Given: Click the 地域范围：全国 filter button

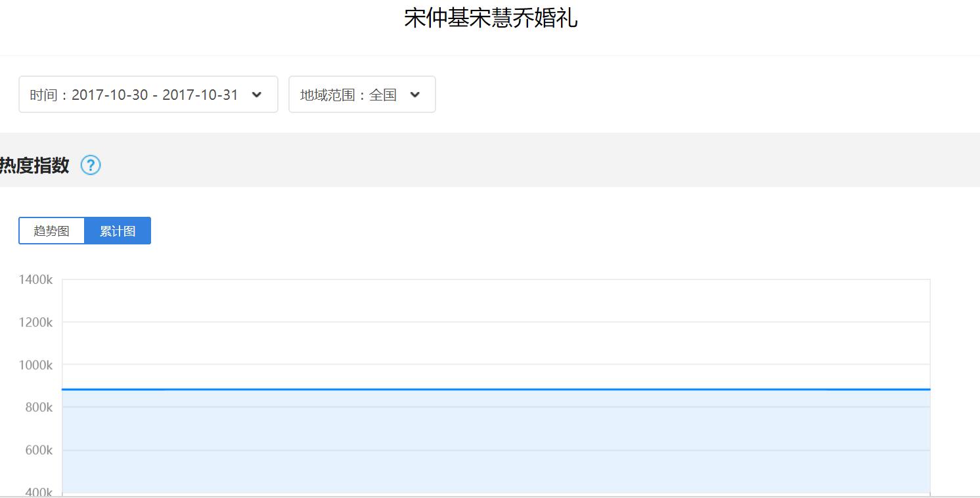Looking at the screenshot, I should point(361,94).
